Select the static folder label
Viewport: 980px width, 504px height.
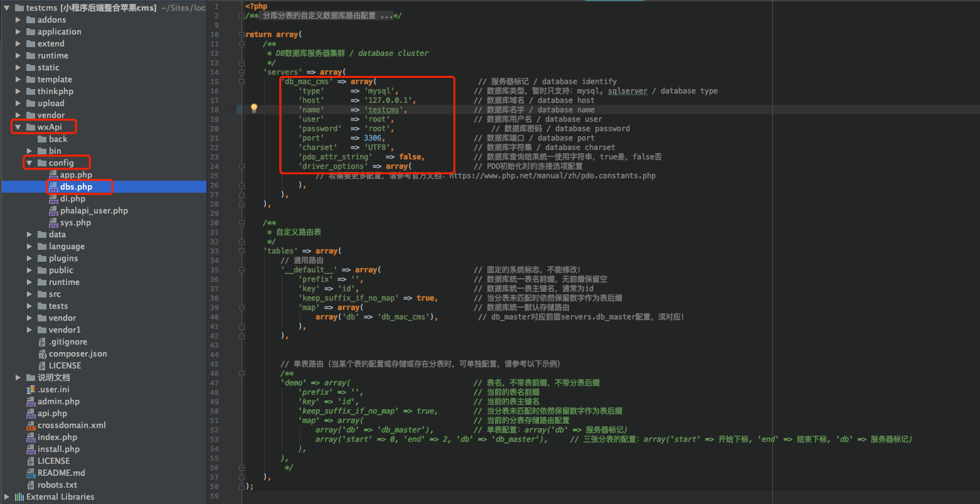tap(48, 68)
